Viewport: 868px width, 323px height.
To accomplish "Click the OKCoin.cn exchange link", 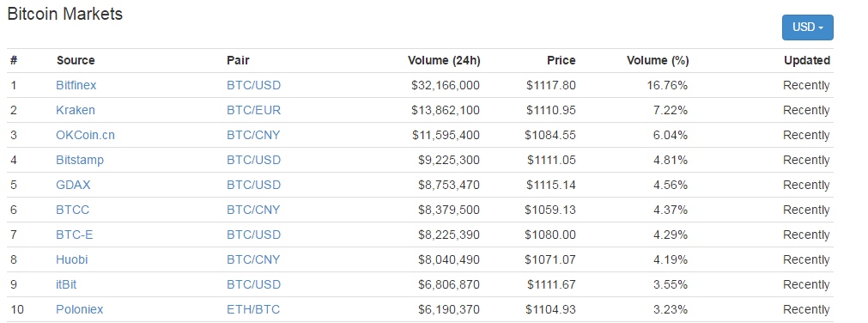I will [x=85, y=135].
